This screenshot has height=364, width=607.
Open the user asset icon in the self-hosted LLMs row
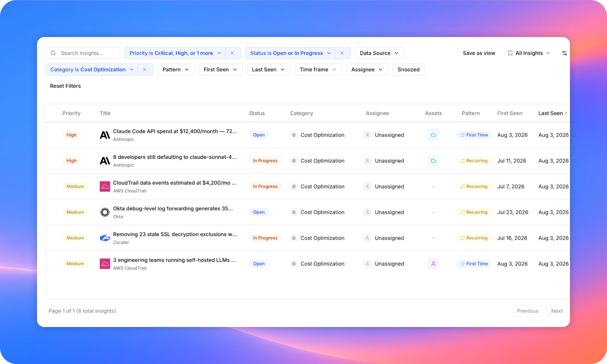pyautogui.click(x=434, y=264)
